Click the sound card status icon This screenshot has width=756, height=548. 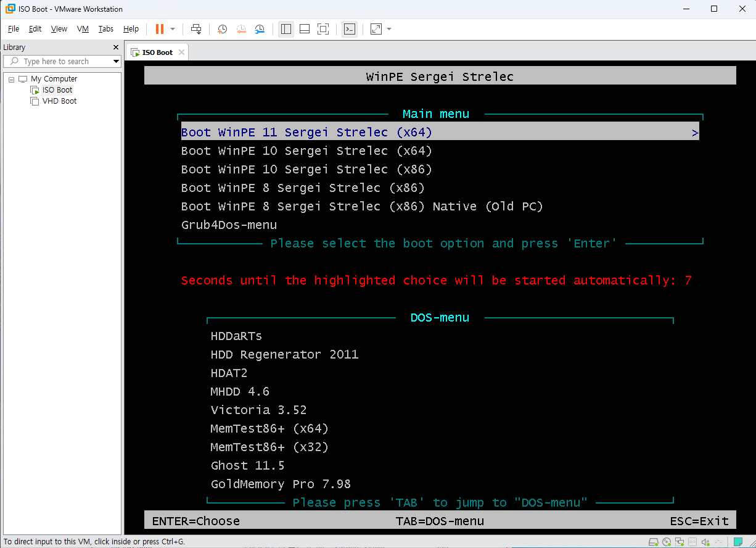(x=705, y=542)
